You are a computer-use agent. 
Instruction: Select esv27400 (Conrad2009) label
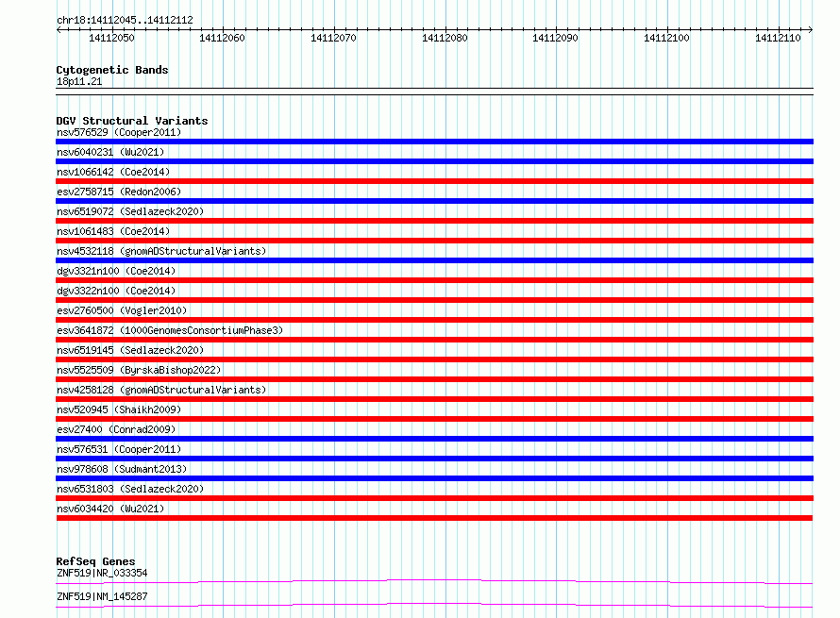(116, 429)
